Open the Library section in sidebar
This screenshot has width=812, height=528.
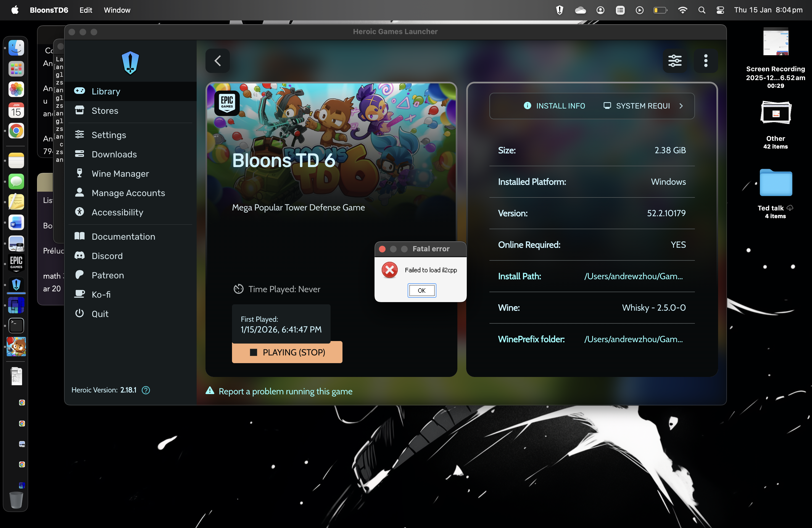coord(106,91)
